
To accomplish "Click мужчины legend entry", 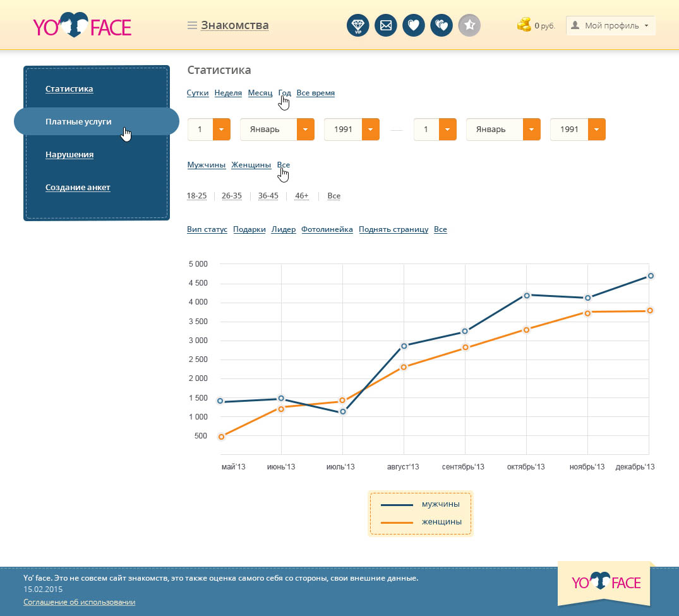I will 420,504.
